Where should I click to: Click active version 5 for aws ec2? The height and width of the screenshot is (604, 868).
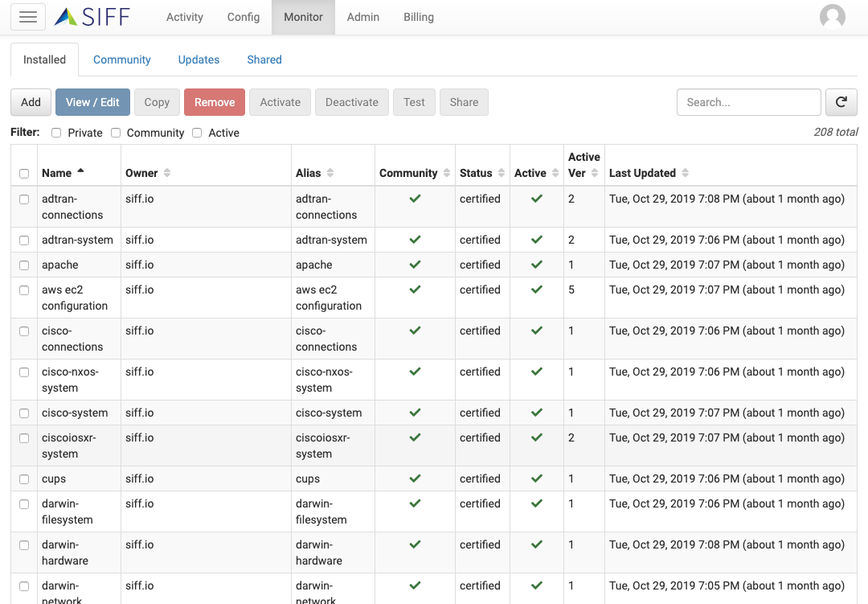pyautogui.click(x=571, y=290)
